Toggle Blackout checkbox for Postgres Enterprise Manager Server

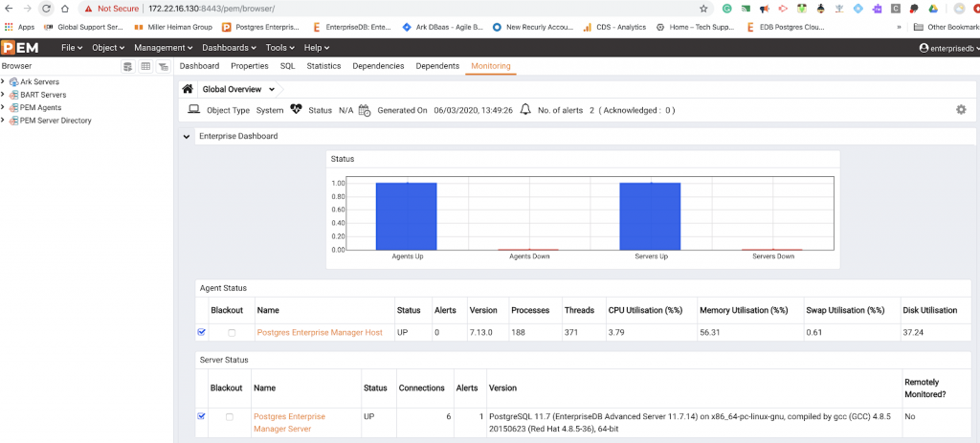pyautogui.click(x=229, y=417)
